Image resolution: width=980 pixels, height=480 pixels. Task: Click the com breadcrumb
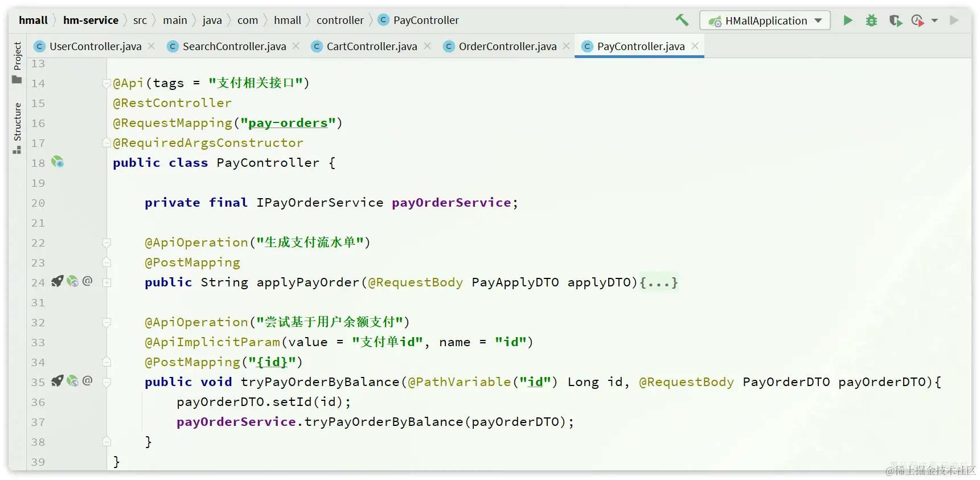point(248,20)
